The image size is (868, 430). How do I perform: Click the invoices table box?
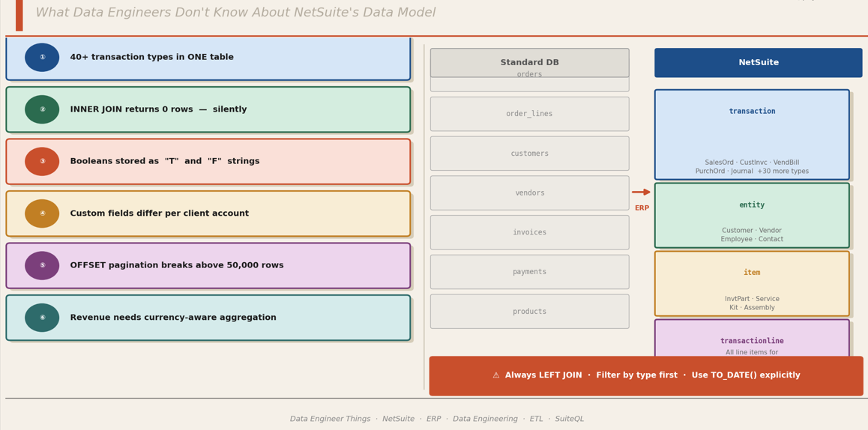(530, 232)
